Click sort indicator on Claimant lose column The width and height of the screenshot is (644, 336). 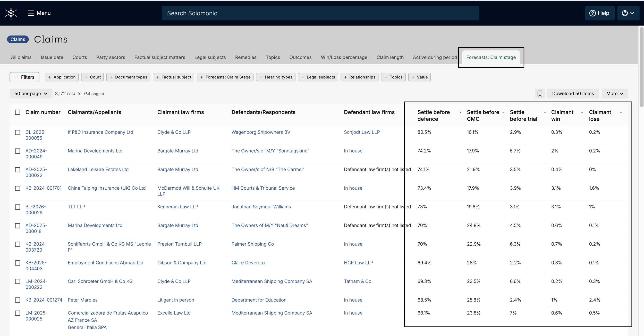pyautogui.click(x=621, y=112)
